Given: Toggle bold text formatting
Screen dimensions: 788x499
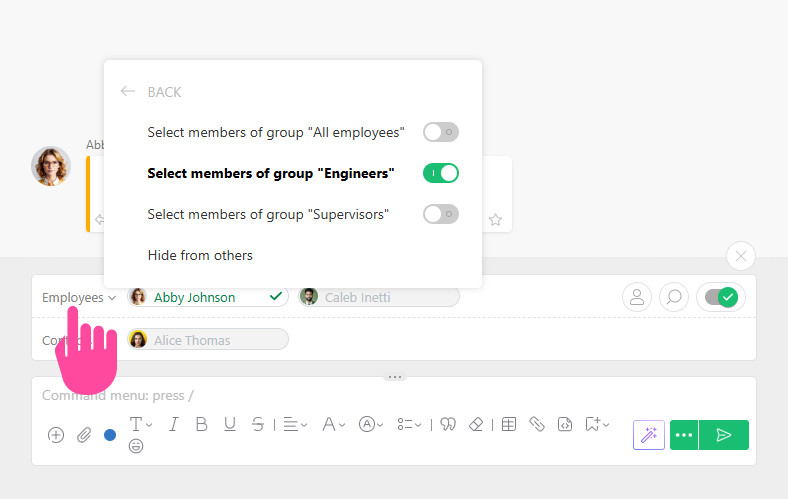Looking at the screenshot, I should [201, 424].
